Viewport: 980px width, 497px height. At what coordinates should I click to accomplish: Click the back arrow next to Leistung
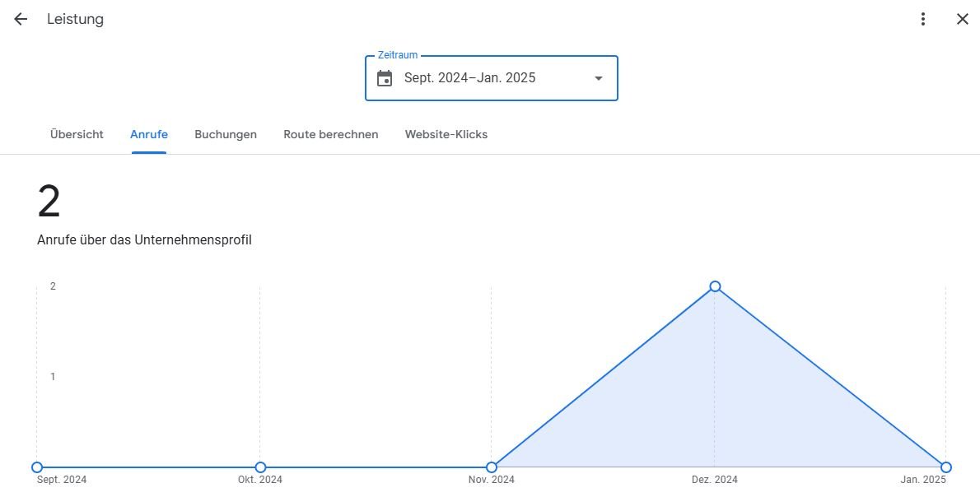(x=21, y=19)
